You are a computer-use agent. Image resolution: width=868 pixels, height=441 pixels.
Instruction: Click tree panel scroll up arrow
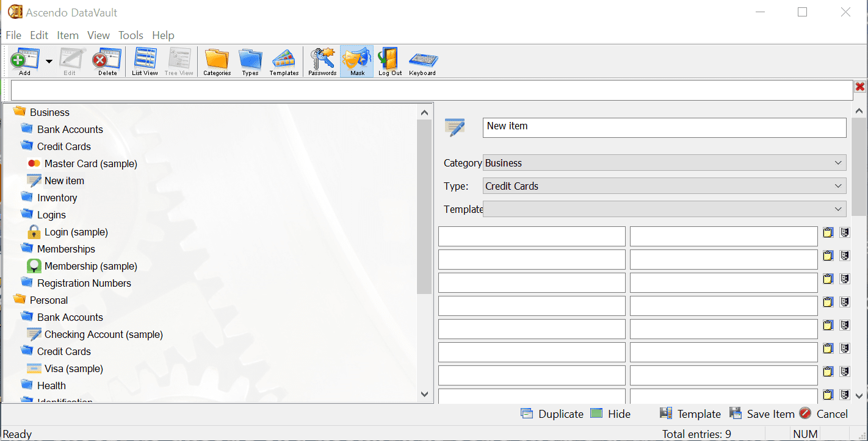(425, 112)
